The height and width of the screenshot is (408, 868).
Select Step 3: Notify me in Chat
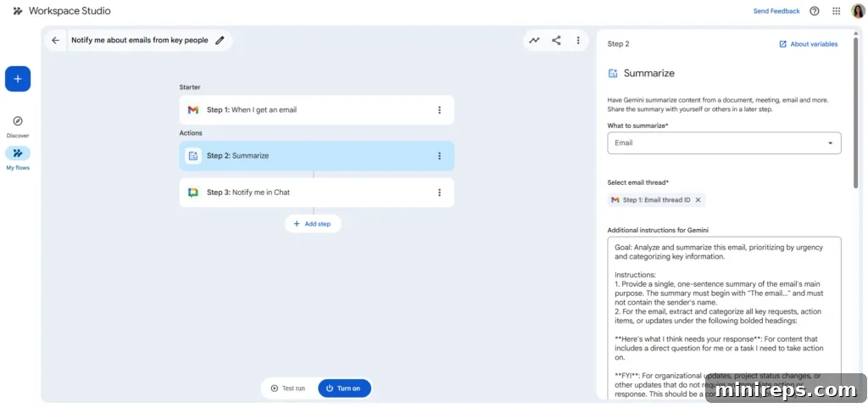[x=317, y=193]
